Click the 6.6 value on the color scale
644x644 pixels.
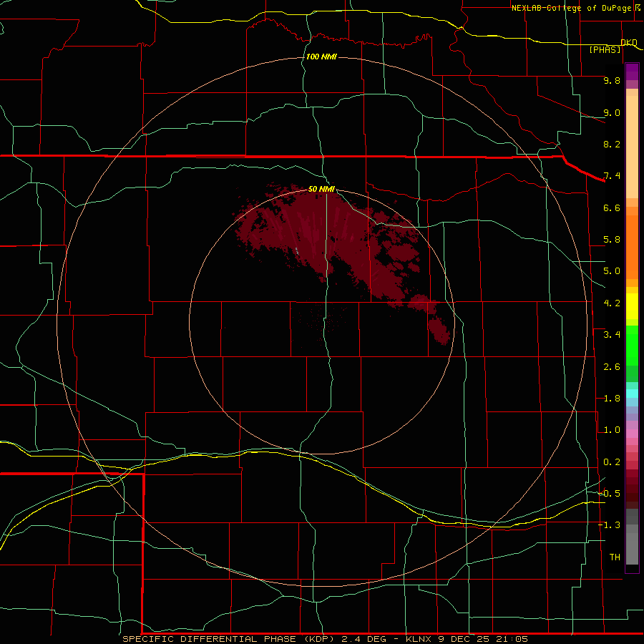click(x=612, y=208)
